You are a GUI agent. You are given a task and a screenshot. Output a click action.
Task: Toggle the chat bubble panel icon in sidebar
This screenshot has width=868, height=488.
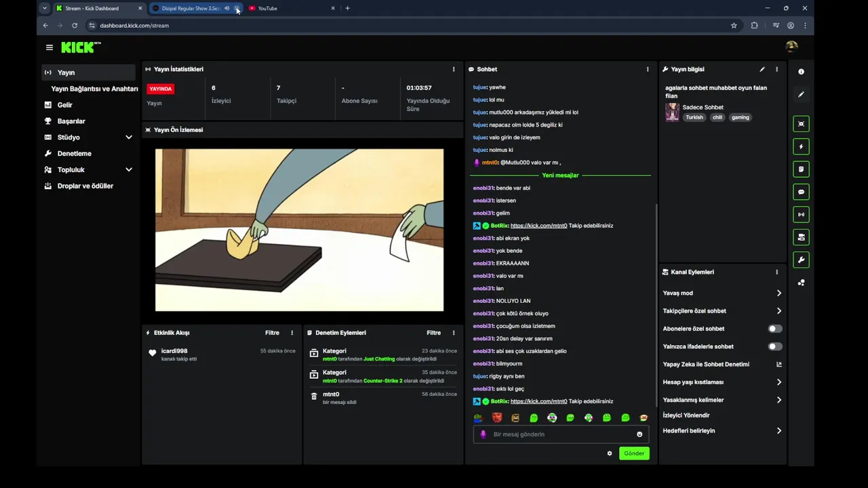(x=801, y=192)
